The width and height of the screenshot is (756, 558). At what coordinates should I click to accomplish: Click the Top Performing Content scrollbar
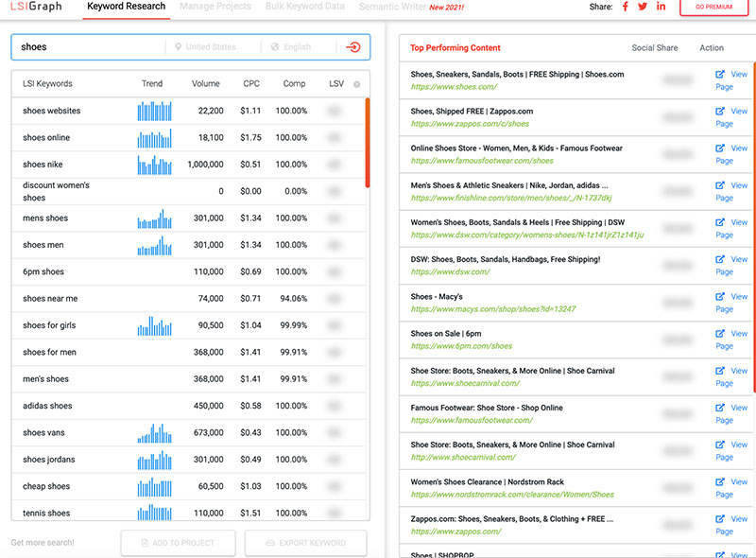pyautogui.click(x=753, y=227)
